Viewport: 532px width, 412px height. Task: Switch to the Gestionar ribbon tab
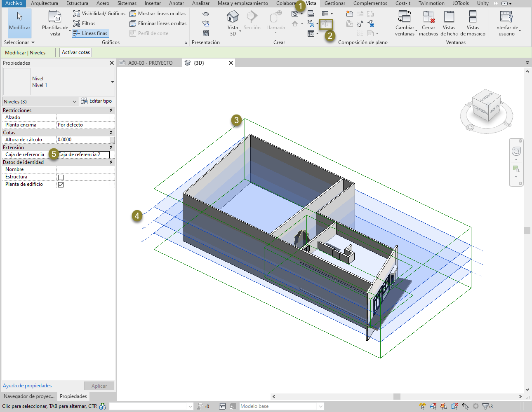pyautogui.click(x=335, y=3)
